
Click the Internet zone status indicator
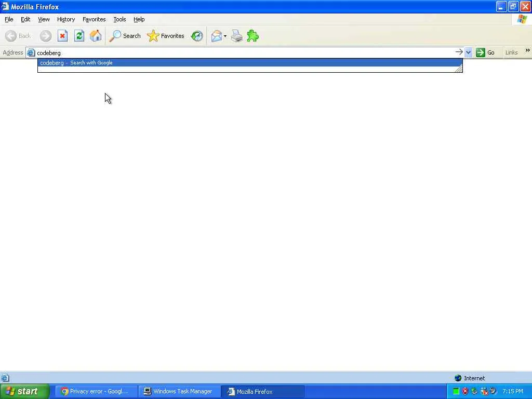[x=470, y=378]
